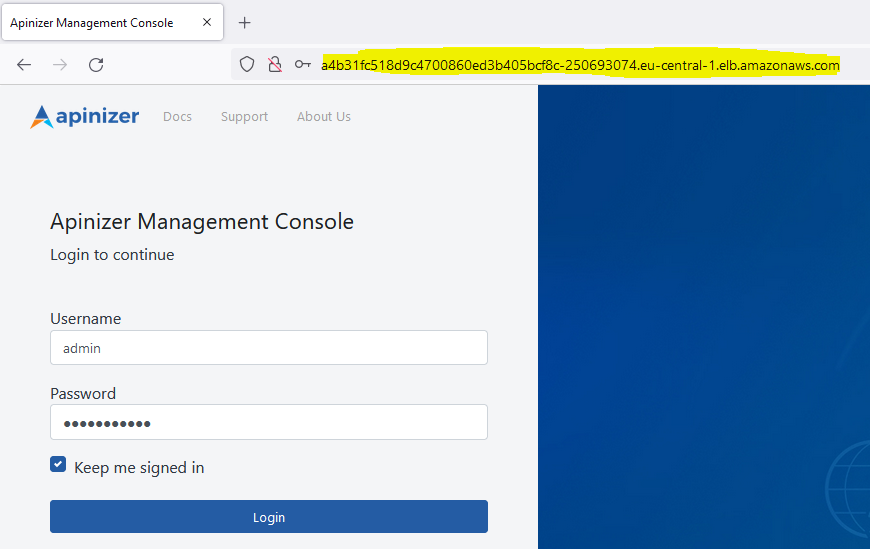Viewport: 870px width, 549px height.
Task: Click the Apinizer logo in the header
Action: coord(85,117)
